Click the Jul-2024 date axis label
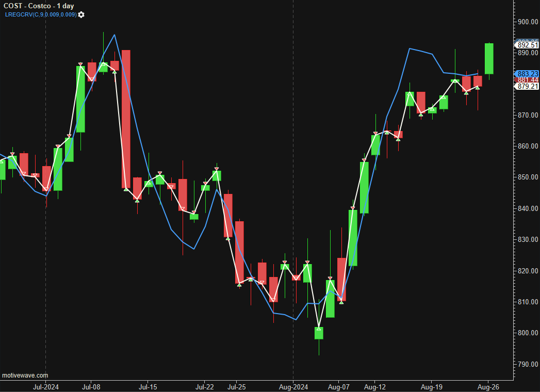The height and width of the screenshot is (392, 540). pyautogui.click(x=46, y=387)
